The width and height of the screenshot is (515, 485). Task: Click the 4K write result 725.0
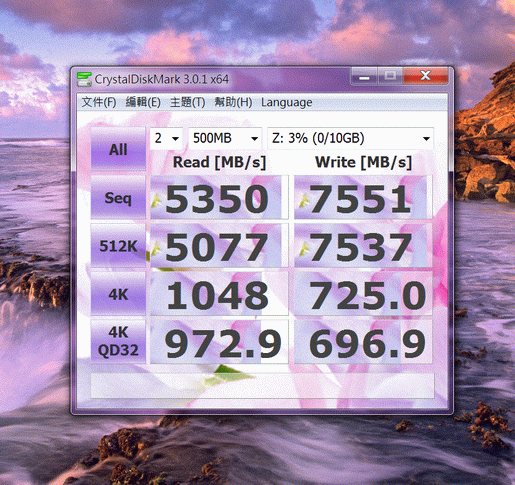click(x=363, y=294)
